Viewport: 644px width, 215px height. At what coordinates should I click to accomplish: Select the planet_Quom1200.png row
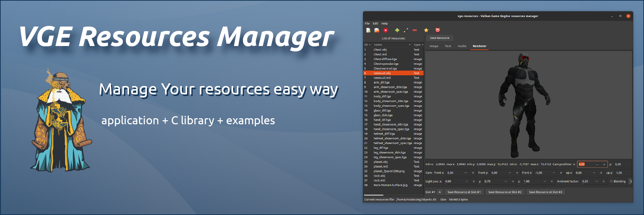point(393,171)
